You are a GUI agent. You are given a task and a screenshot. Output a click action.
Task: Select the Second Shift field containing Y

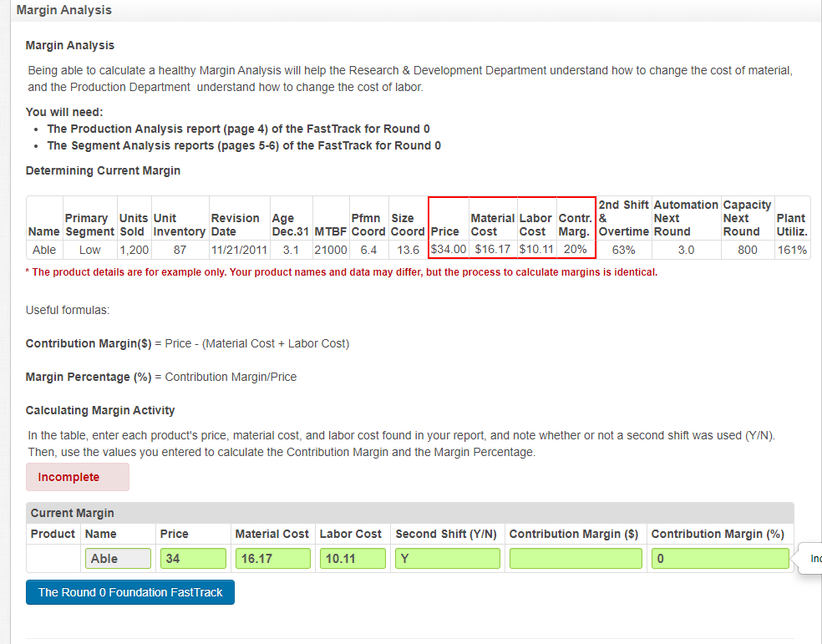click(x=447, y=558)
